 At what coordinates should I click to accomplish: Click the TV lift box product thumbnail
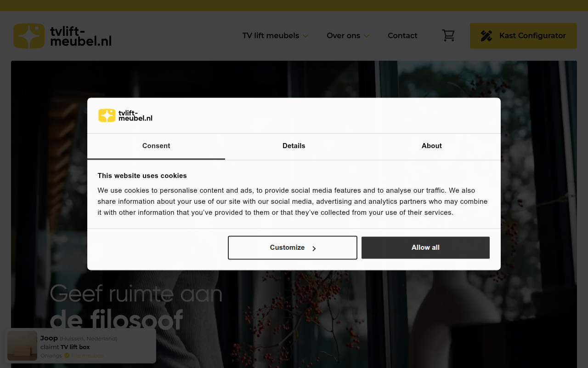pos(22,345)
